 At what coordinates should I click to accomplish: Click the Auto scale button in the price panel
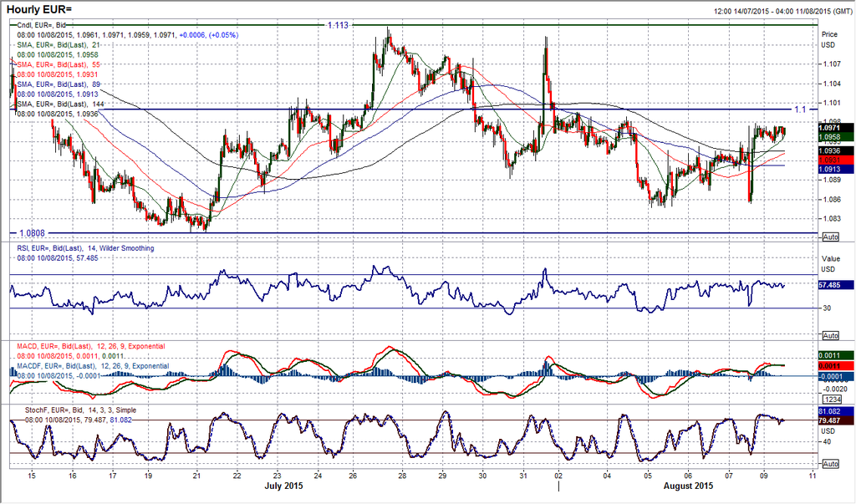tap(830, 237)
